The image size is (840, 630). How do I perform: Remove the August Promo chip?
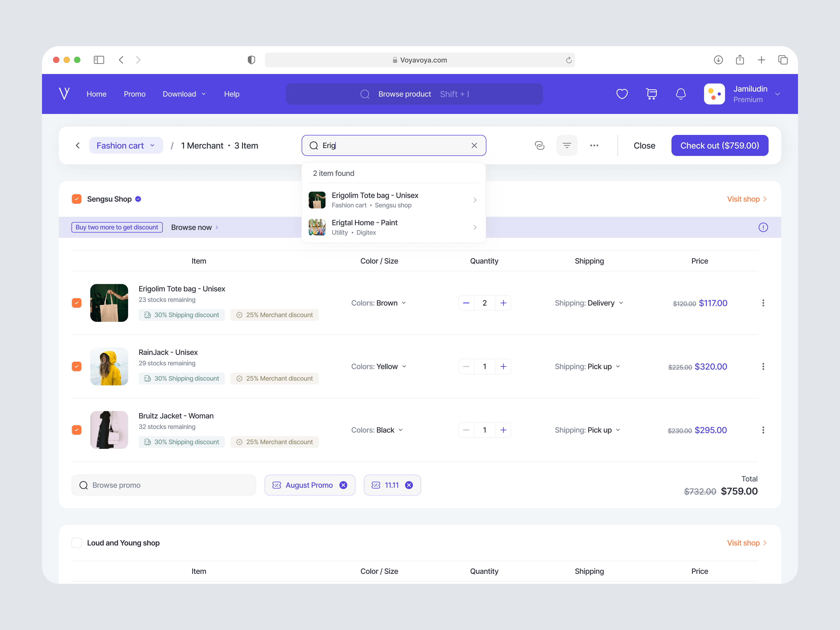coord(343,485)
